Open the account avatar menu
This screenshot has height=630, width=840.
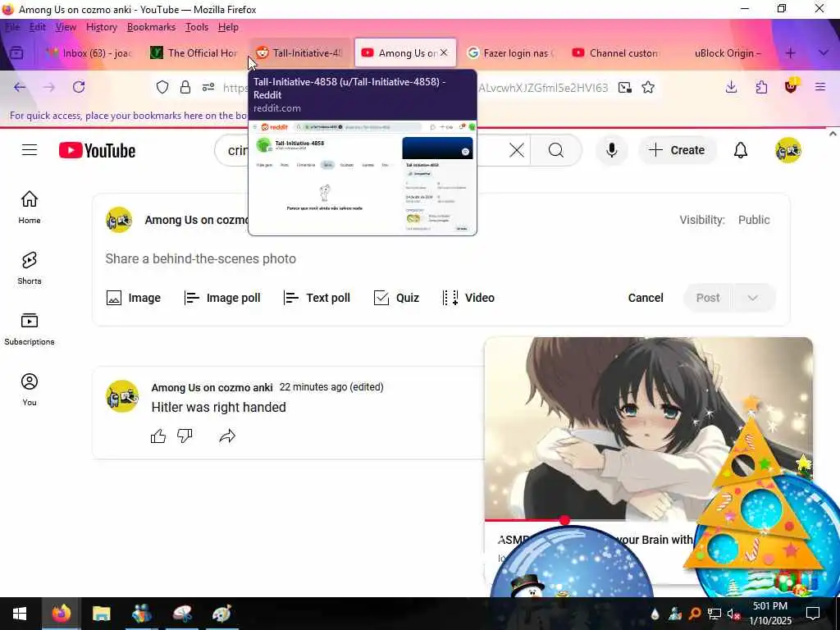point(788,150)
